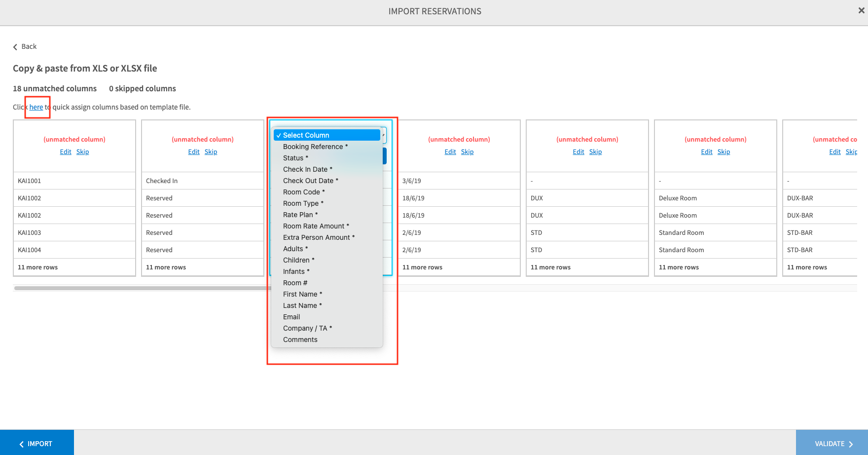Pick Room Type in column list
The height and width of the screenshot is (455, 868).
[303, 203]
